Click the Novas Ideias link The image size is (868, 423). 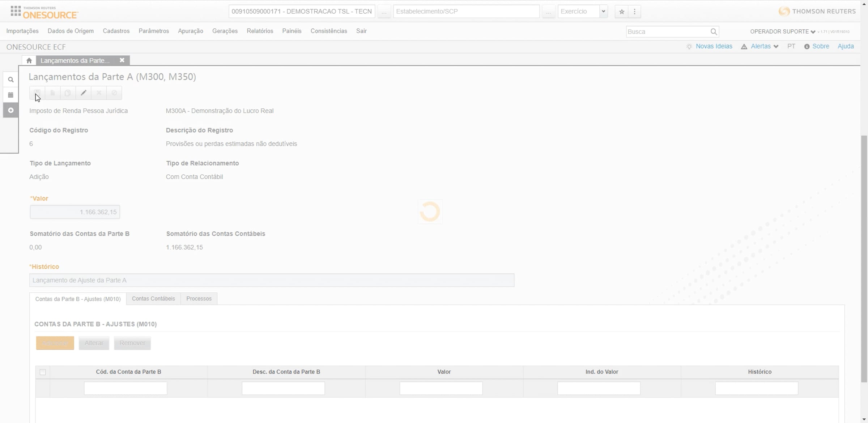point(714,46)
